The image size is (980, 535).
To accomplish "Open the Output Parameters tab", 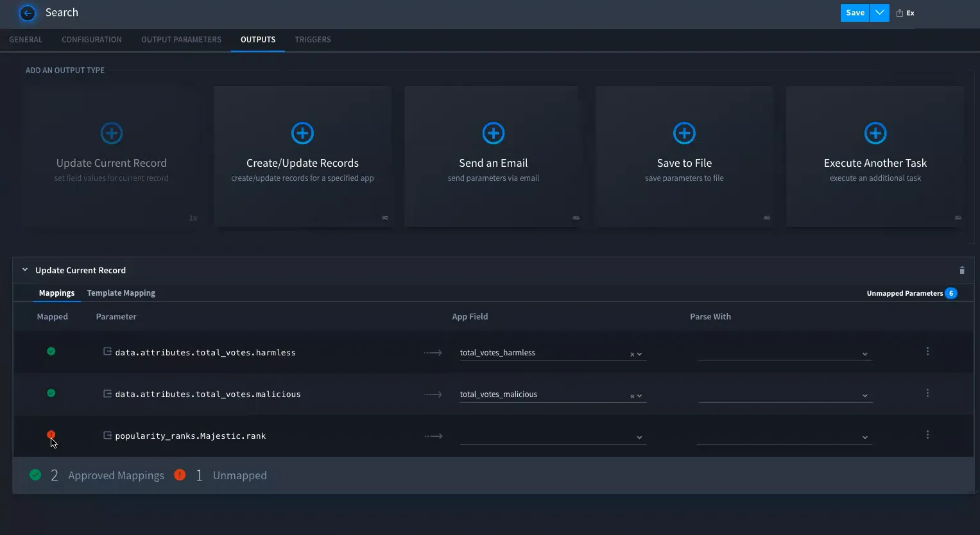I will pyautogui.click(x=182, y=40).
